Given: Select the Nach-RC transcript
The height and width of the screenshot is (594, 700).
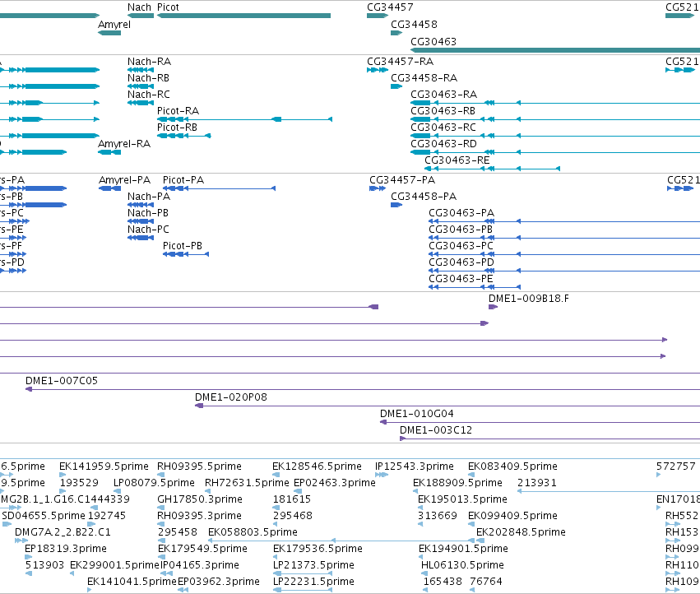Looking at the screenshot, I should tap(141, 103).
